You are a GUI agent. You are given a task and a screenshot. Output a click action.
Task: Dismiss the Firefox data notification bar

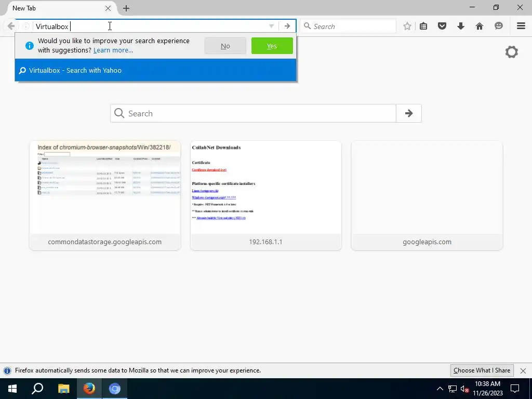pos(523,370)
